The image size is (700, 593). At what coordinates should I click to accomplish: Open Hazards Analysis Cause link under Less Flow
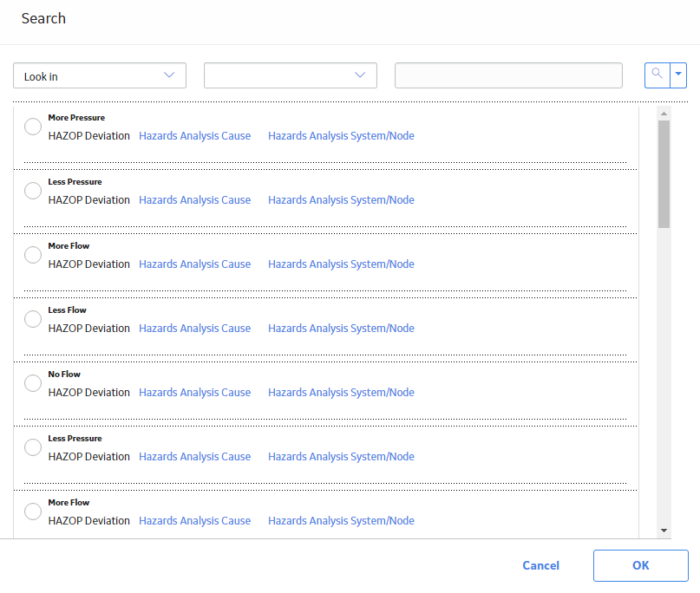click(194, 328)
